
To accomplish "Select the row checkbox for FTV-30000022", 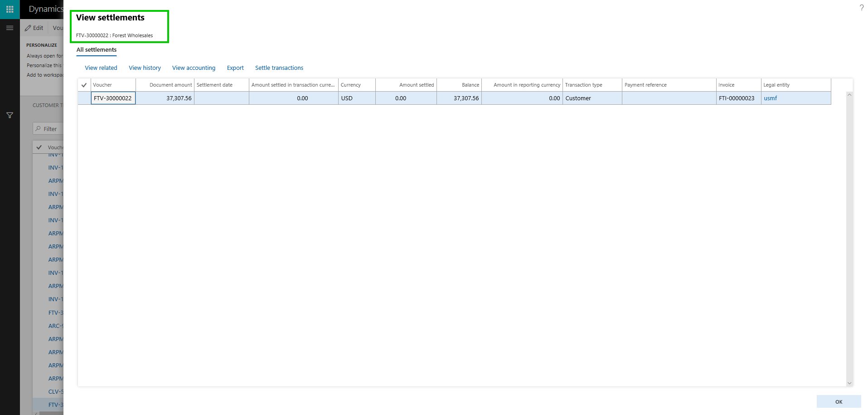I will click(x=84, y=98).
